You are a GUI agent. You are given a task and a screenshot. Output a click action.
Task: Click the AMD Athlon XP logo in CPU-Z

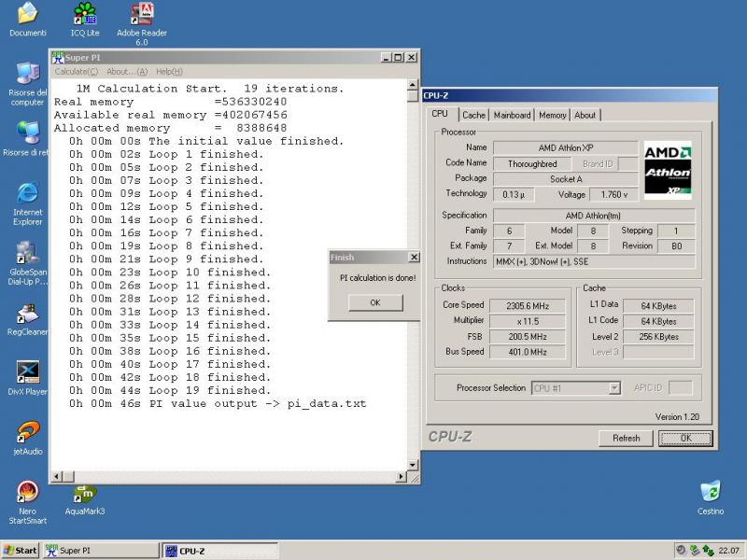[668, 170]
